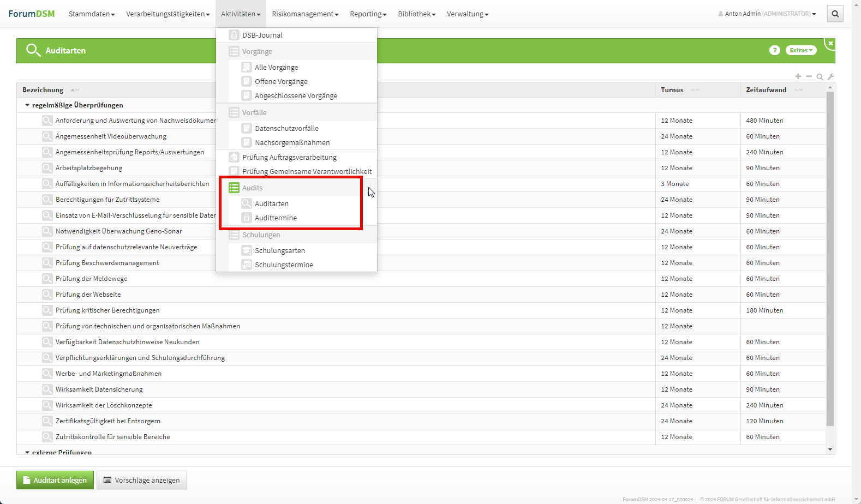
Task: Collapse all groups with the minus icon
Action: coord(809,76)
